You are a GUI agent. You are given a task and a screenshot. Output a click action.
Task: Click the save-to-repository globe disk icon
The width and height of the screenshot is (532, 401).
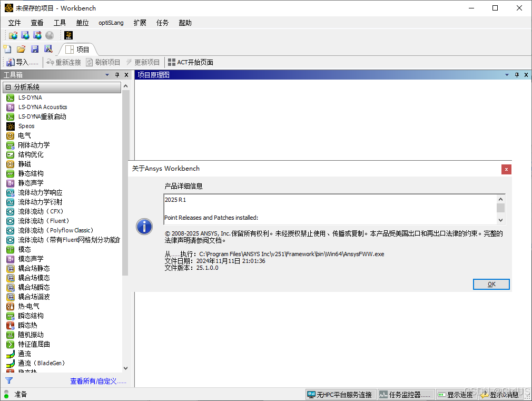pos(25,35)
